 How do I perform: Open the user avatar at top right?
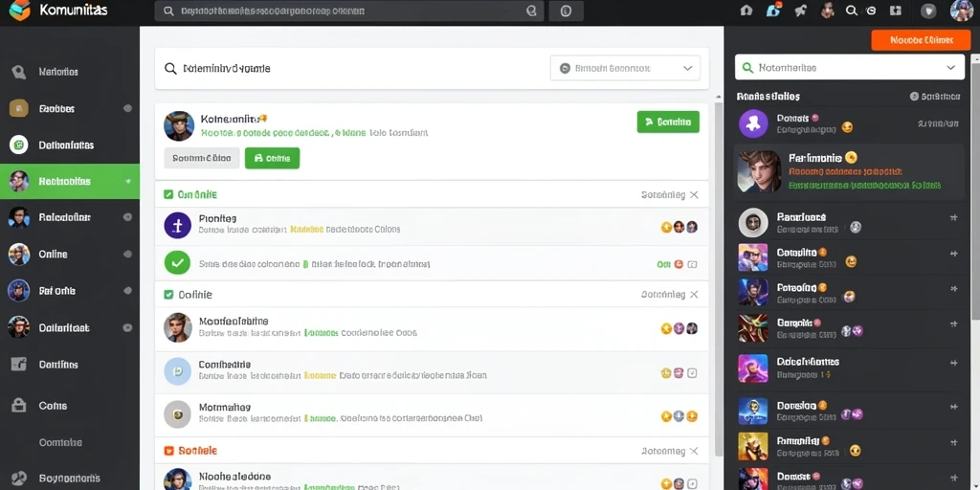961,11
